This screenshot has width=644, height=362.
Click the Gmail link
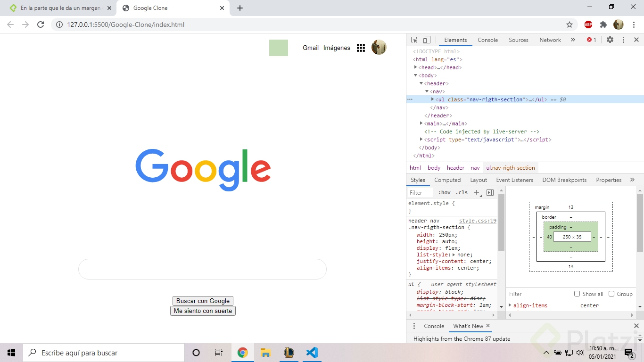[311, 48]
